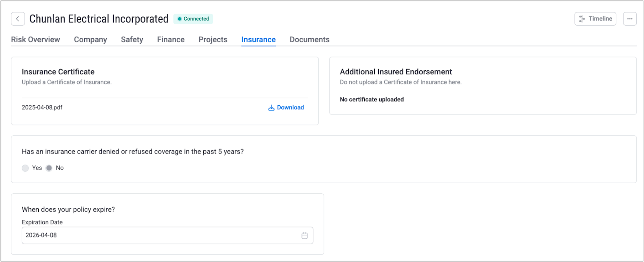The image size is (644, 262).
Task: Open the calendar picker for Expiration Date
Action: tap(304, 235)
